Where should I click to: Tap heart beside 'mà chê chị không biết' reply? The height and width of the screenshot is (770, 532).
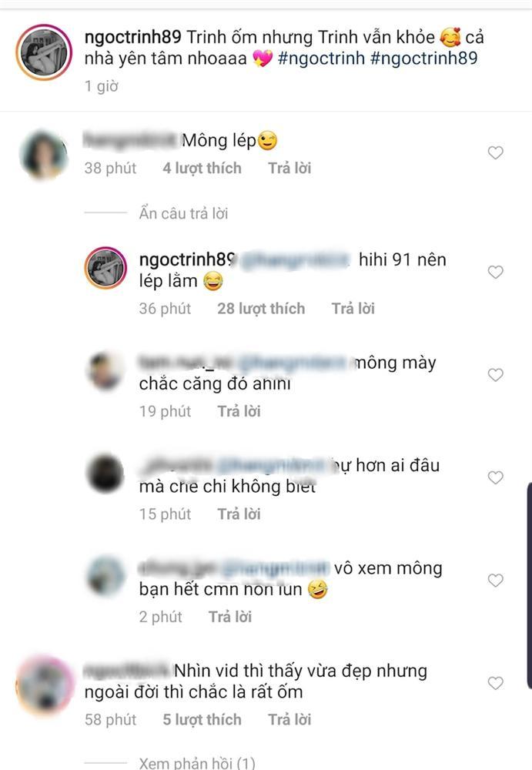pos(495,477)
